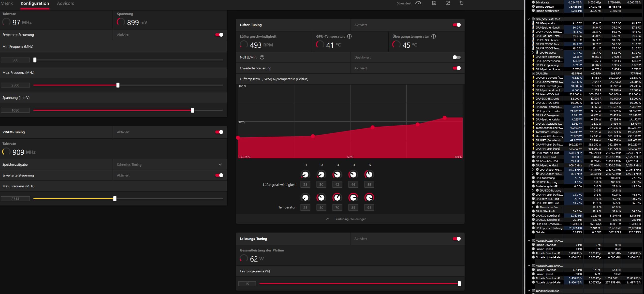The height and width of the screenshot is (294, 644).
Task: Open the Speicherzeitgabe Schnelles Timing dropdown
Action: point(220,164)
